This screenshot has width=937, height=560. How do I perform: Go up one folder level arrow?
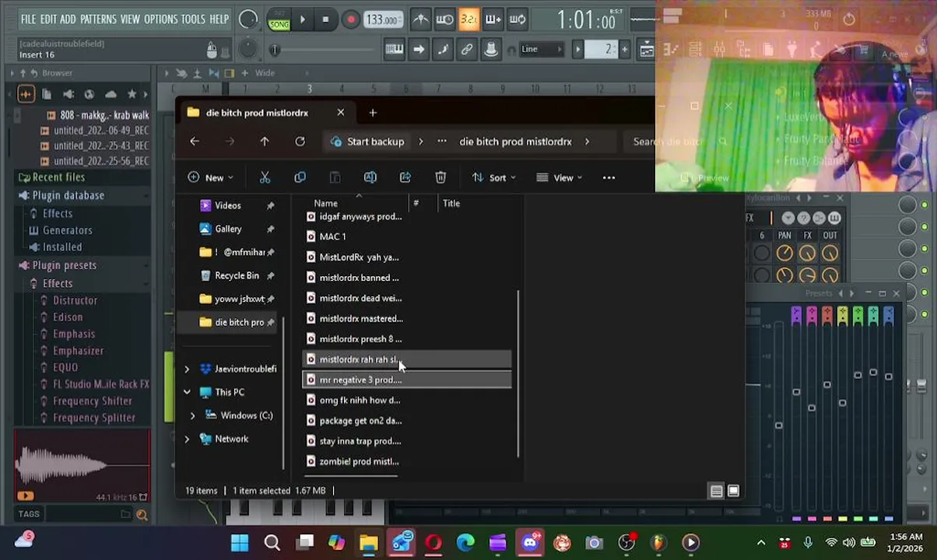tap(265, 142)
